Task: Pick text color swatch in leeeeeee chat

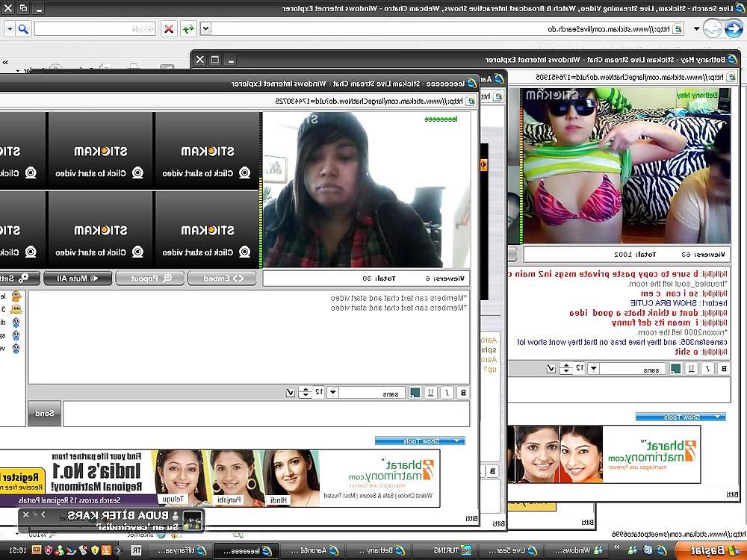Action: (415, 393)
